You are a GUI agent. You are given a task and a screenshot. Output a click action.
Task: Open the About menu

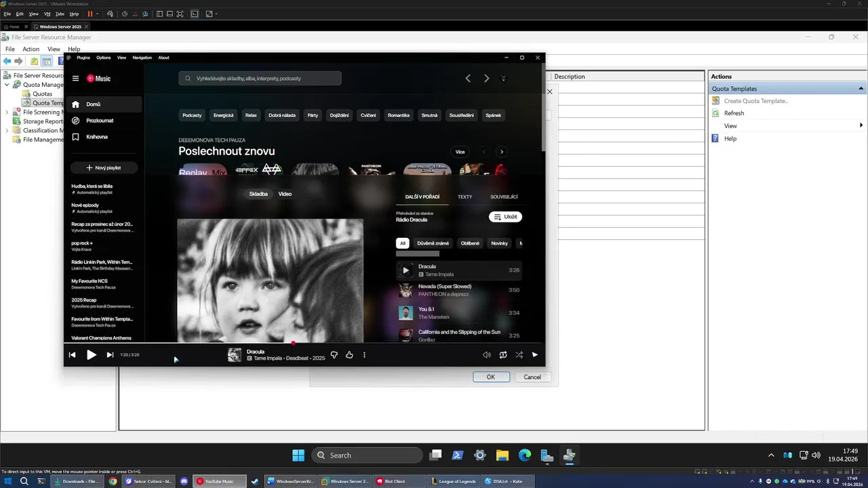(164, 58)
